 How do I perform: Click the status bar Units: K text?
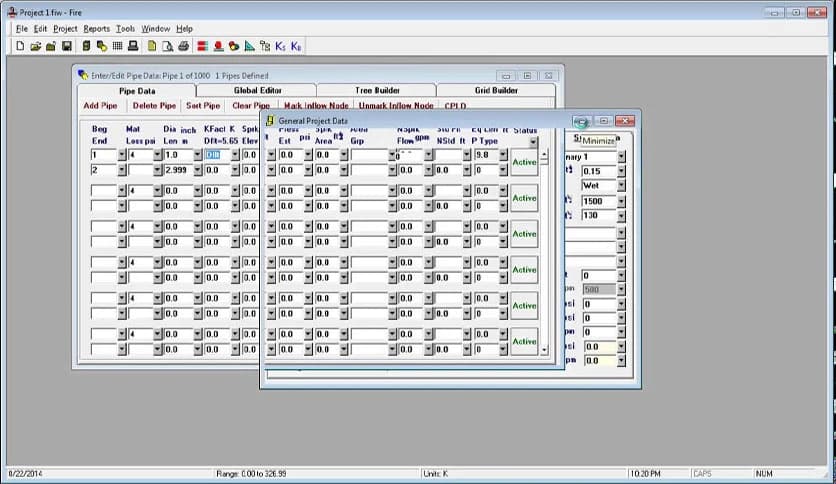(x=436, y=473)
